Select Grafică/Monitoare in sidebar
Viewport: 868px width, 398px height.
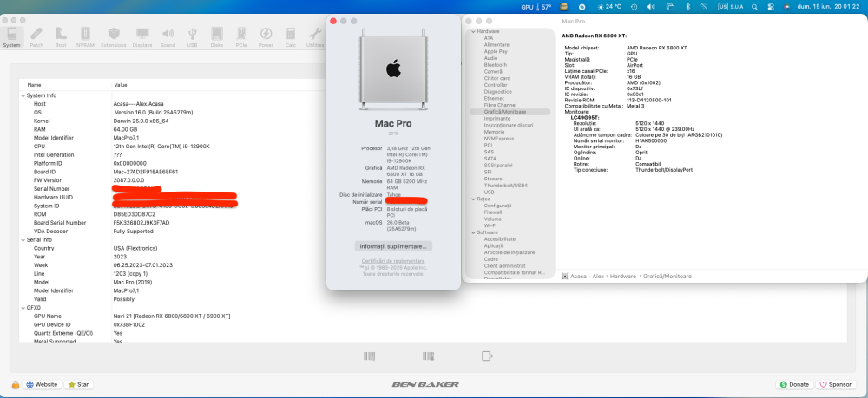510,112
